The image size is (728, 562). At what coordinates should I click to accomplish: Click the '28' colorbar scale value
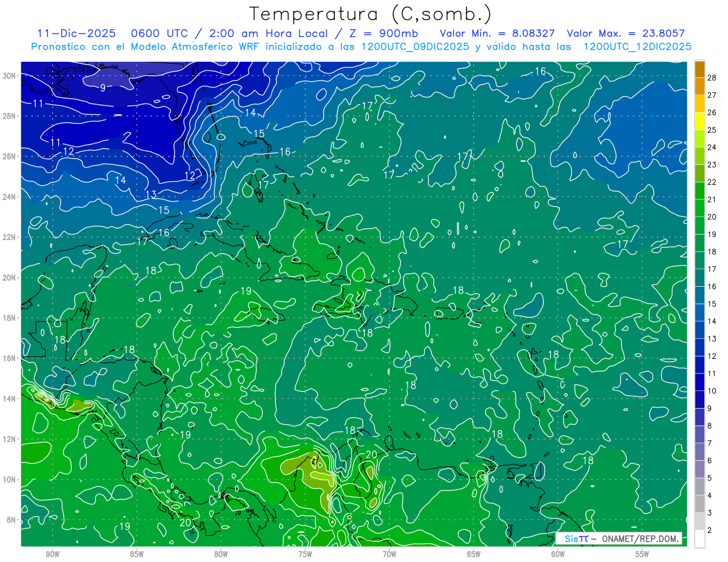click(x=712, y=78)
